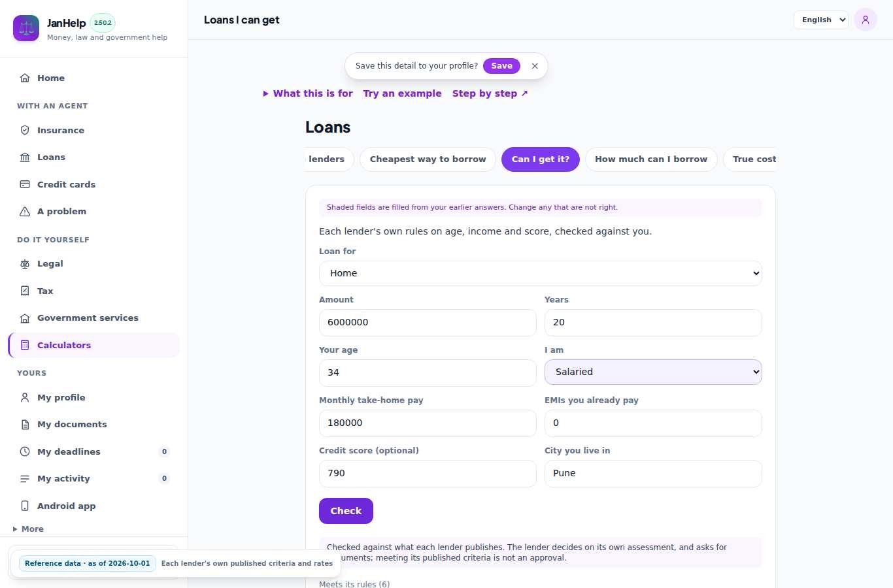
Task: Click the Your age input field
Action: point(428,373)
